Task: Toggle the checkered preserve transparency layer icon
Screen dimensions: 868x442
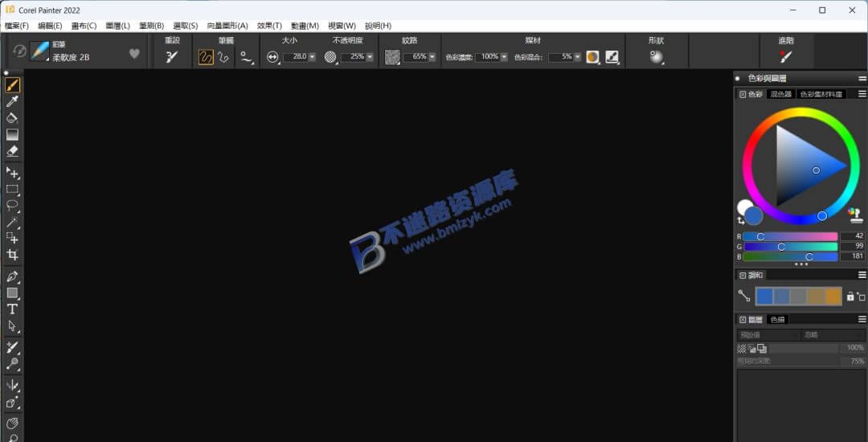Action: click(x=742, y=348)
